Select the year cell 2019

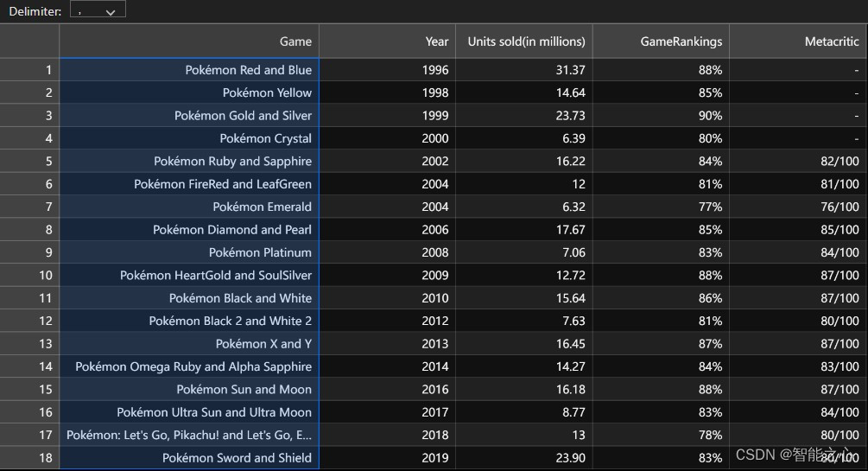point(387,458)
